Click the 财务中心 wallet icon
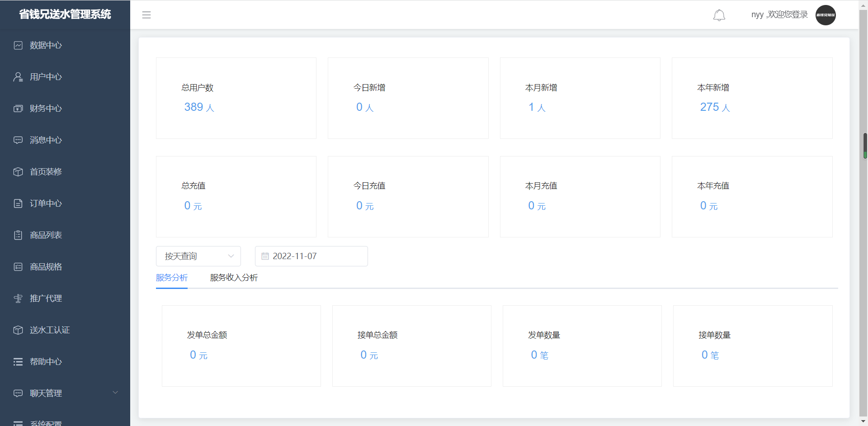This screenshot has width=868, height=426. coord(18,109)
